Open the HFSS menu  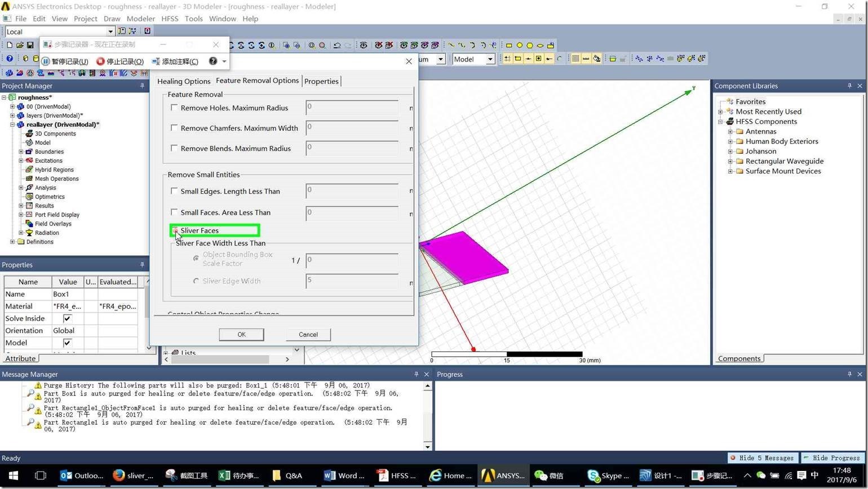(170, 19)
